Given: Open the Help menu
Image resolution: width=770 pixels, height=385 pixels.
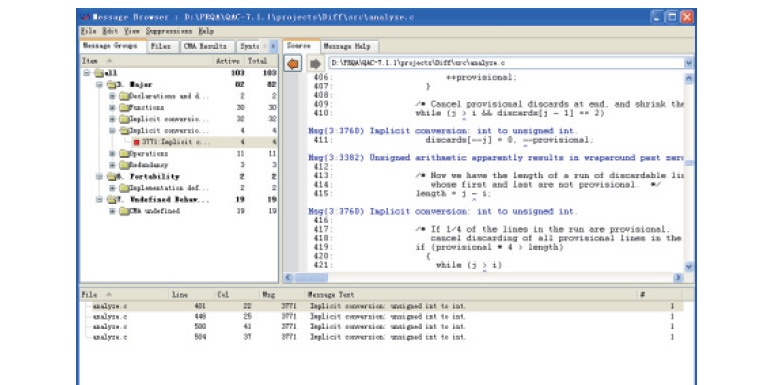Looking at the screenshot, I should (206, 31).
